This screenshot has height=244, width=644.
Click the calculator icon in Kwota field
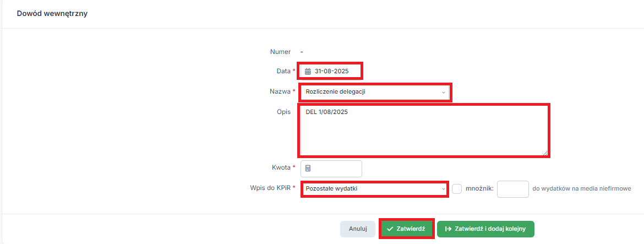tap(308, 169)
